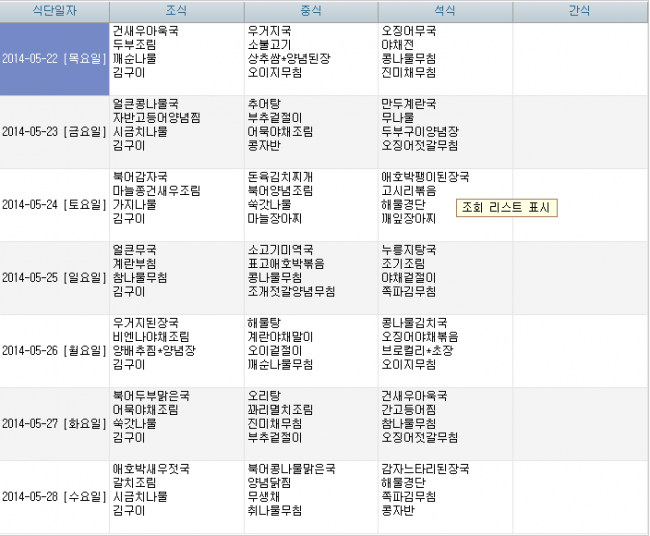Select the 2014-05-25 [일요일] date cell
The width and height of the screenshot is (650, 536).
[54, 278]
